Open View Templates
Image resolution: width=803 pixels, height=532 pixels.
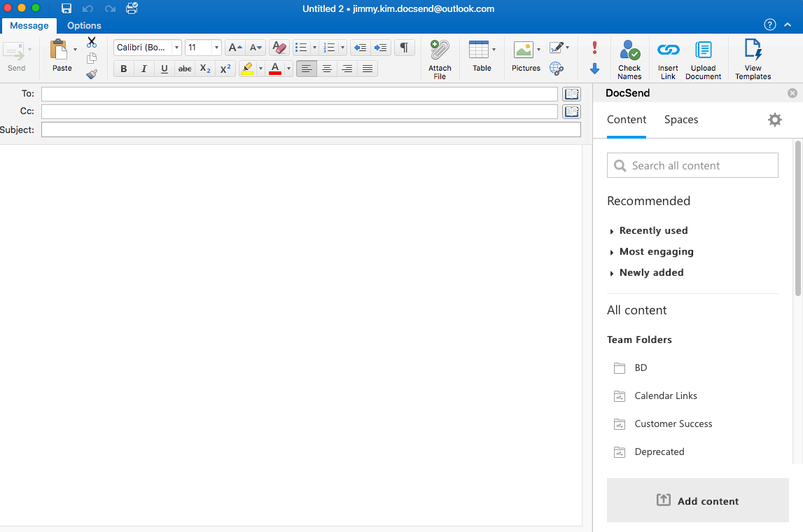point(753,57)
